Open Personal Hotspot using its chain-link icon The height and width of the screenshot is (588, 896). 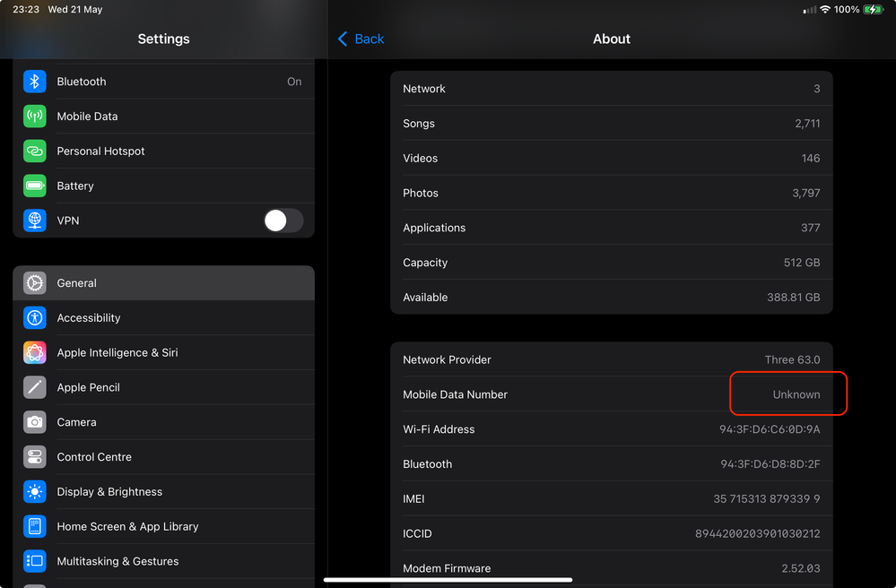click(34, 151)
